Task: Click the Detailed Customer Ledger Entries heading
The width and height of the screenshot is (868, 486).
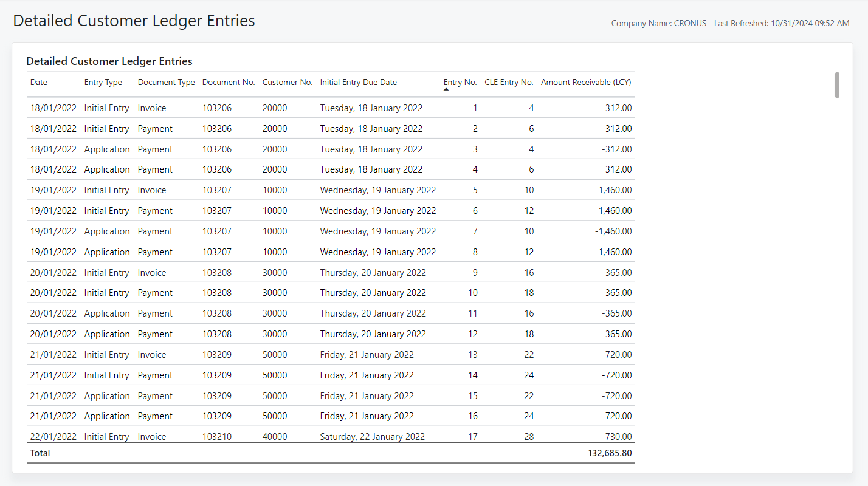Action: 109,61
